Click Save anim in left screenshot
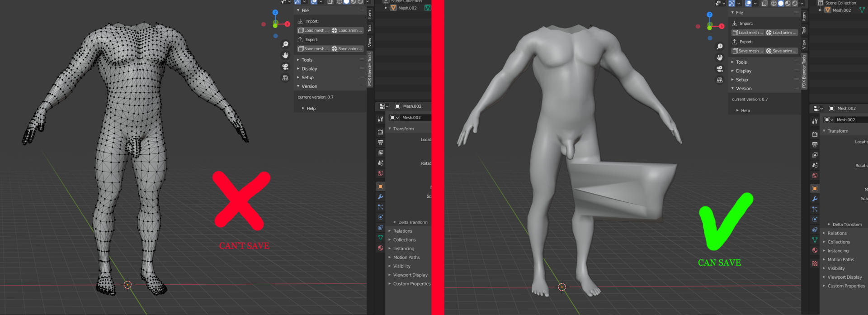Screen dimensions: 868x315 347,48
